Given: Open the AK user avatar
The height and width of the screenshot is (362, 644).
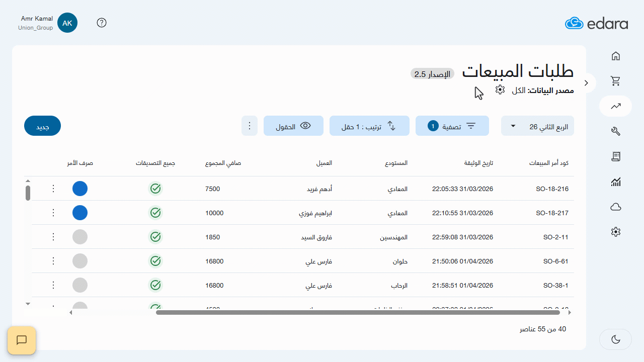Looking at the screenshot, I should click(67, 23).
